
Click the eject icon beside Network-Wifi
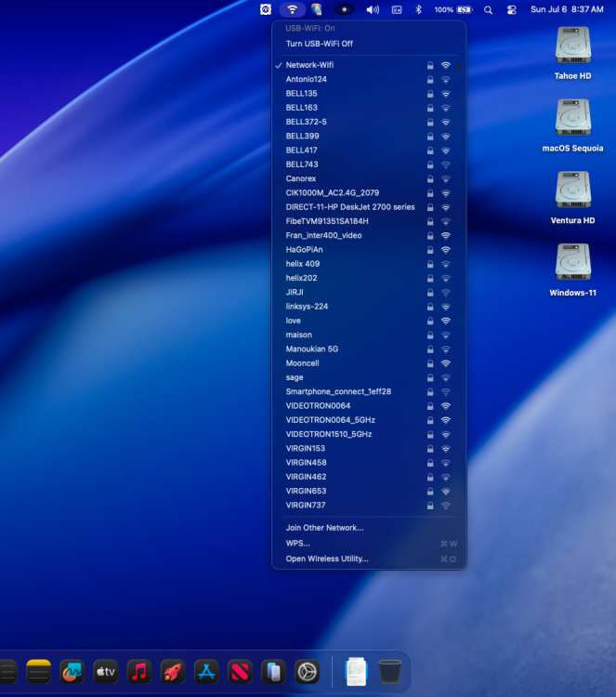tap(458, 66)
